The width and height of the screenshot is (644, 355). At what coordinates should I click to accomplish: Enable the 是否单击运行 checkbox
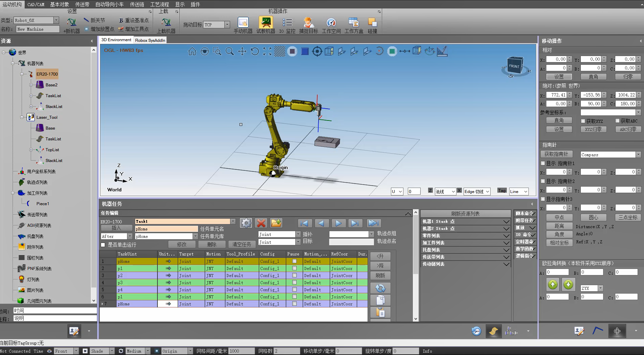[x=103, y=245]
